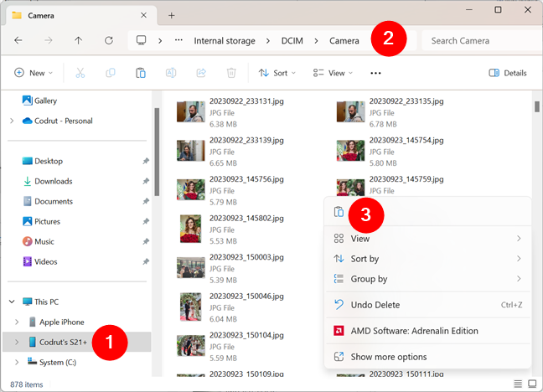Image resolution: width=543 pixels, height=392 pixels.
Task: Click the chevron after DCIM in breadcrumb
Action: [x=316, y=41]
